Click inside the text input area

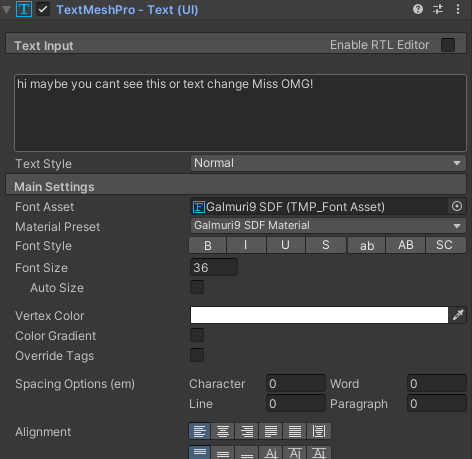pos(240,113)
